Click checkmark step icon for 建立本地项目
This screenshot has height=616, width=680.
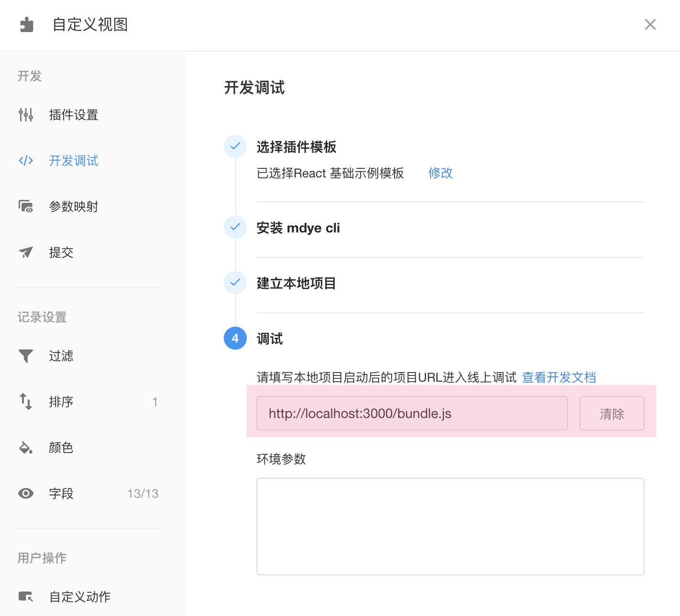[x=235, y=283]
